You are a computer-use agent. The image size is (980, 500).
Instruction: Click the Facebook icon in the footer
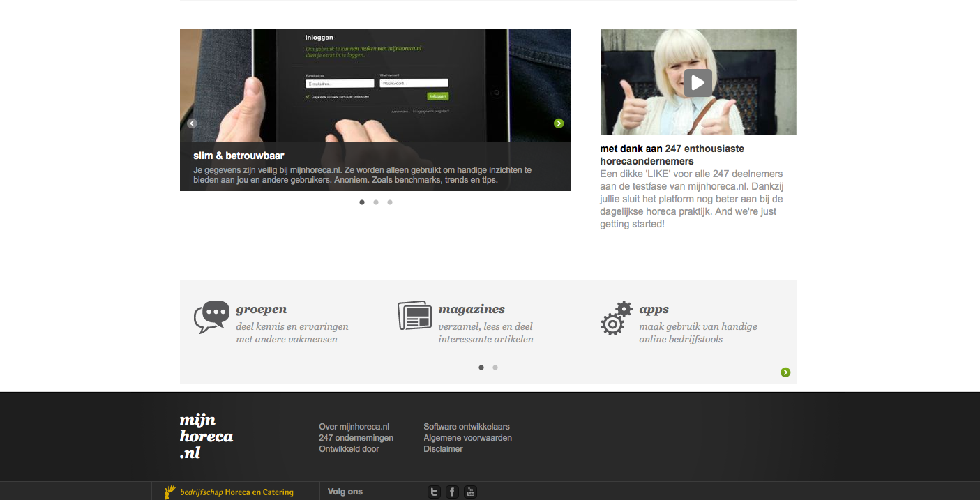tap(452, 492)
